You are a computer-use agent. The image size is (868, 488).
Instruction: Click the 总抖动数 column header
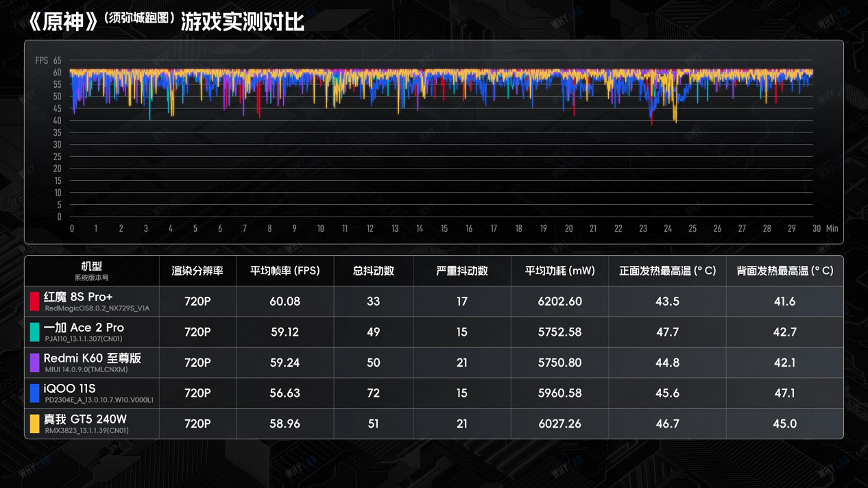(x=373, y=271)
